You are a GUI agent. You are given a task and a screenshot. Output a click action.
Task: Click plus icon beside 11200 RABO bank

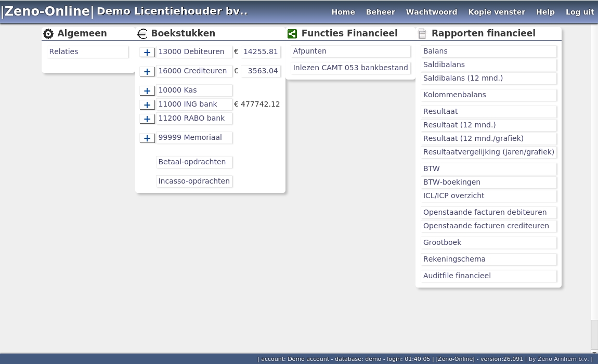[x=147, y=119]
